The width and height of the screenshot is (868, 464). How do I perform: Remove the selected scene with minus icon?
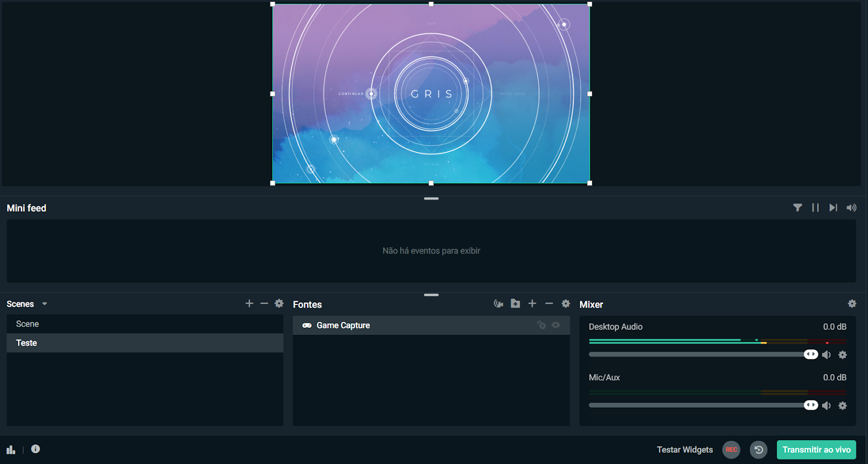(x=264, y=303)
